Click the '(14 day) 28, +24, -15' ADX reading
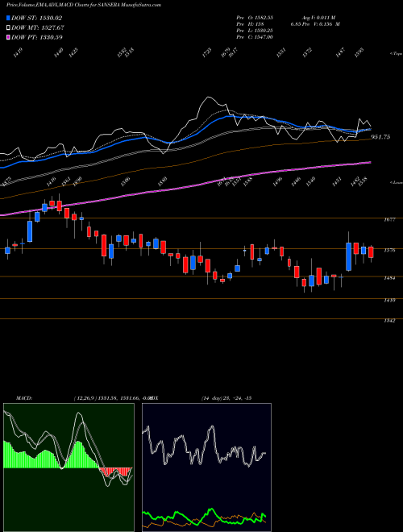Image resolution: width=403 pixels, height=532 pixels. click(x=226, y=398)
